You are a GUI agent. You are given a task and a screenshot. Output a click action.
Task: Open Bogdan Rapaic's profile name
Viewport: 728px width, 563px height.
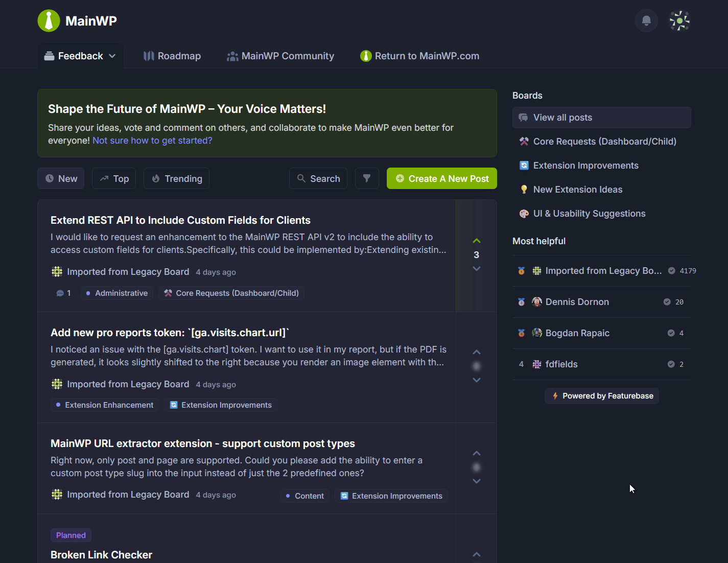577,333
